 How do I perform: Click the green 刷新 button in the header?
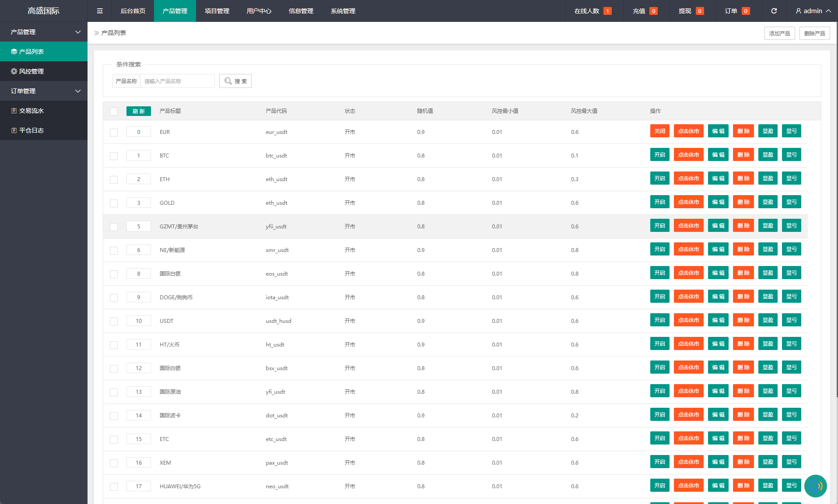tap(139, 111)
